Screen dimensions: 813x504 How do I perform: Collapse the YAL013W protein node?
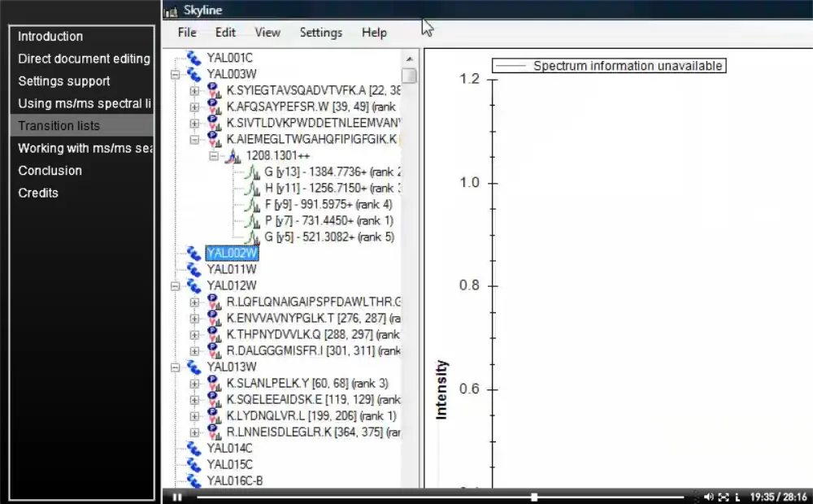[176, 367]
